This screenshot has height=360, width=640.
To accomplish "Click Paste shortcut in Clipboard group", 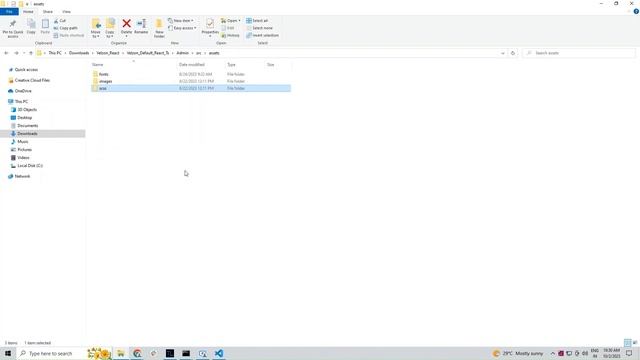I will click(69, 36).
